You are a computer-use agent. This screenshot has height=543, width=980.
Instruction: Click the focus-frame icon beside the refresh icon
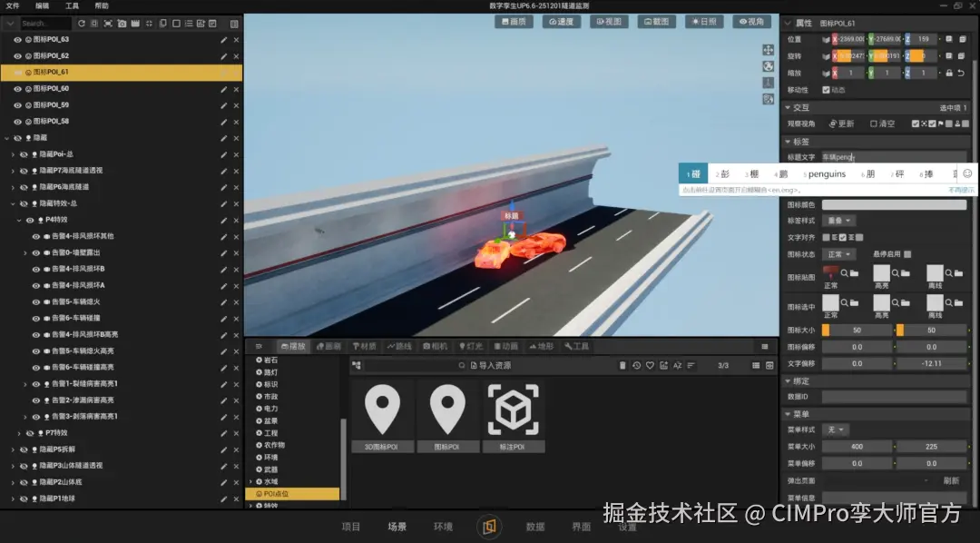coord(94,24)
